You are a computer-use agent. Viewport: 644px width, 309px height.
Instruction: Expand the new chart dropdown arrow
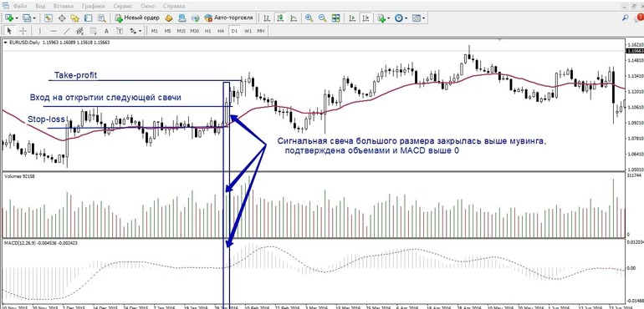16,18
